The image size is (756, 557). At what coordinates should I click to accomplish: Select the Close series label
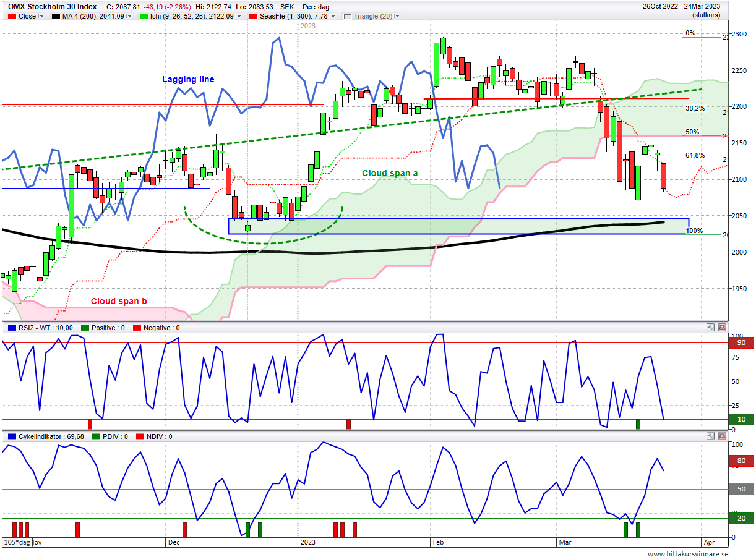click(x=27, y=17)
